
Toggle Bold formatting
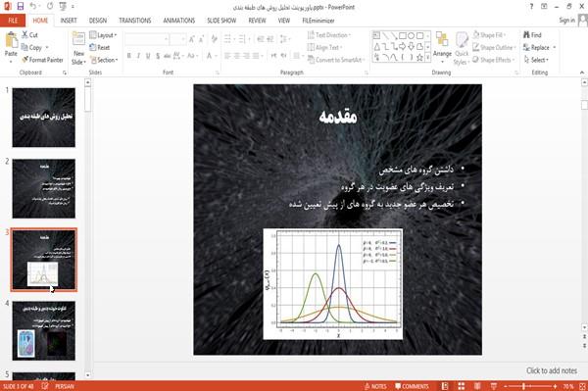pos(129,56)
